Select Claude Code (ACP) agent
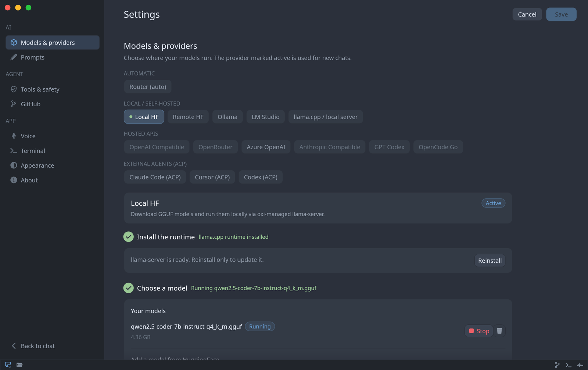Image resolution: width=588 pixels, height=370 pixels. (155, 177)
